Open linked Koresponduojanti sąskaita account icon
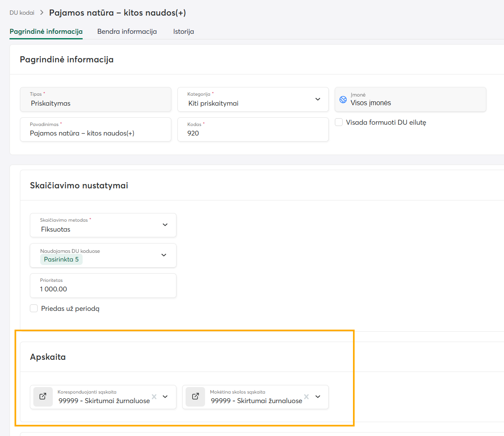Screen dimensions: 504x436 coord(43,397)
